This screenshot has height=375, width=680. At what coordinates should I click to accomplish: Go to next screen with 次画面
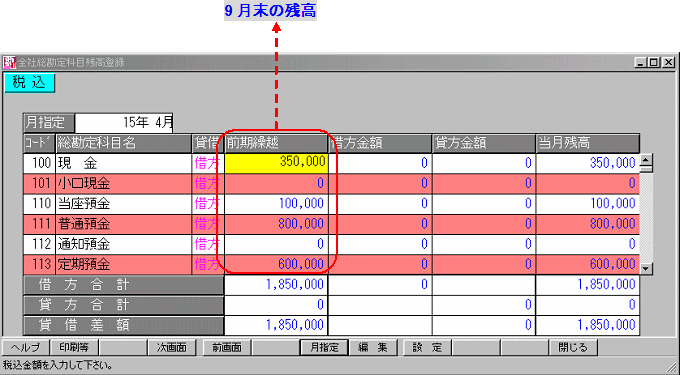point(171,347)
